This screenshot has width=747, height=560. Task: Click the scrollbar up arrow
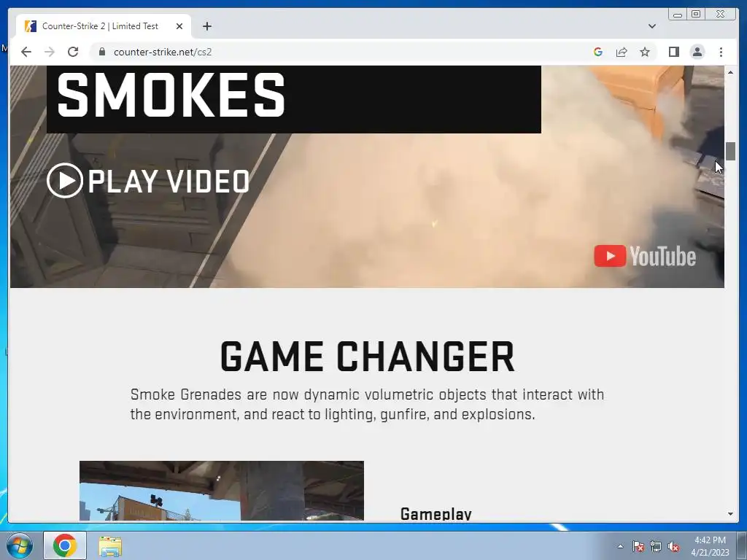pos(730,72)
